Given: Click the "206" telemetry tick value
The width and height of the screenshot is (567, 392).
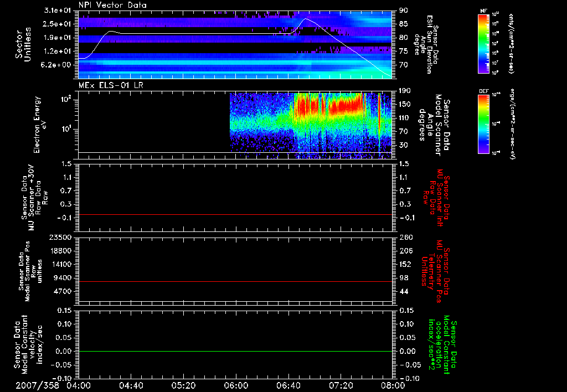Looking at the screenshot, I should click(x=405, y=251).
